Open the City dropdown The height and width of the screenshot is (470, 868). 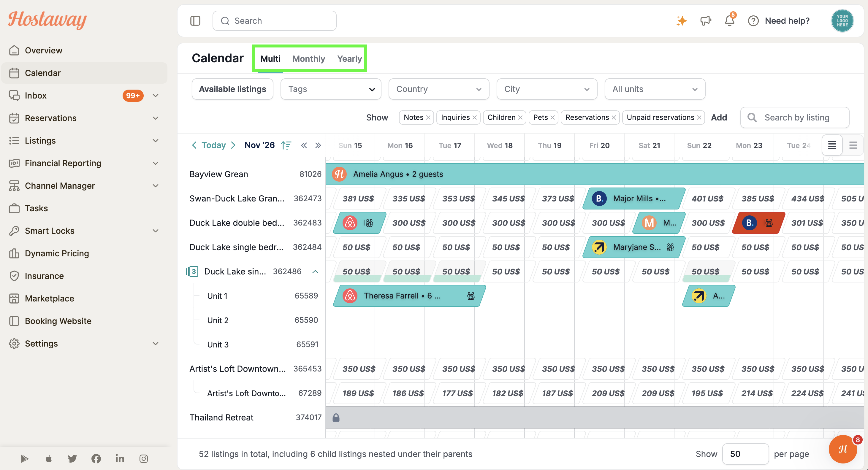click(x=547, y=89)
